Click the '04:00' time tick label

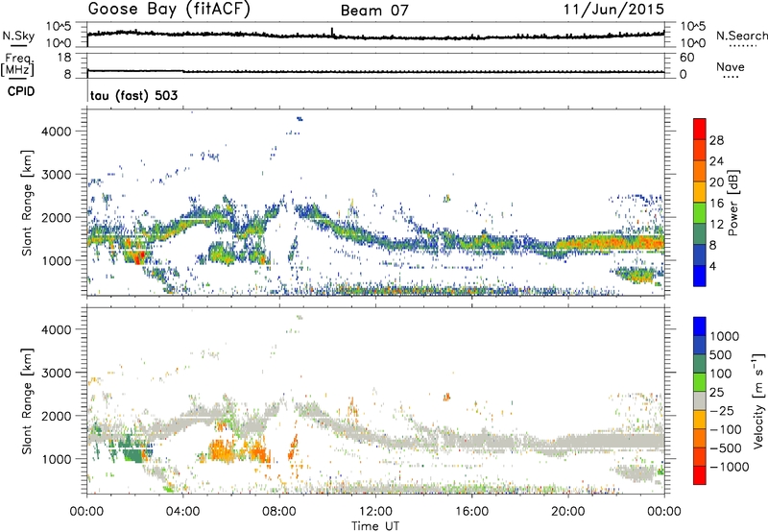click(x=182, y=512)
